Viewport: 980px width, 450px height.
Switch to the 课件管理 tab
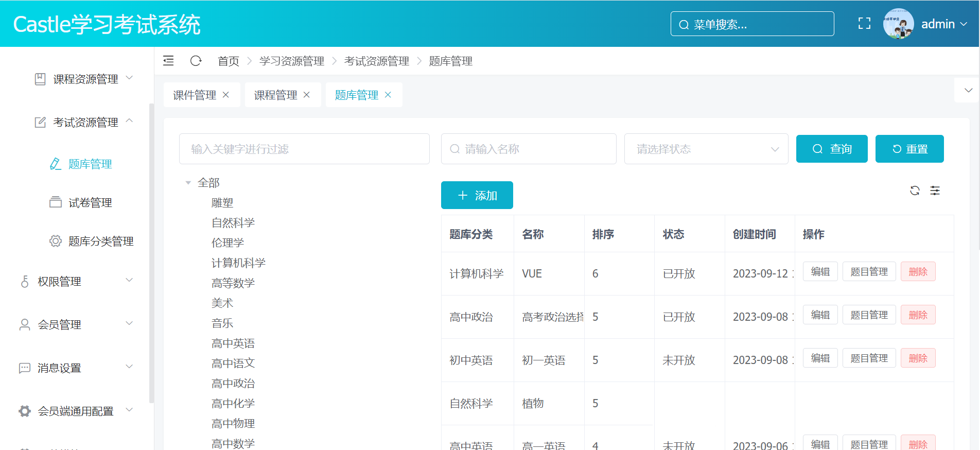point(195,95)
